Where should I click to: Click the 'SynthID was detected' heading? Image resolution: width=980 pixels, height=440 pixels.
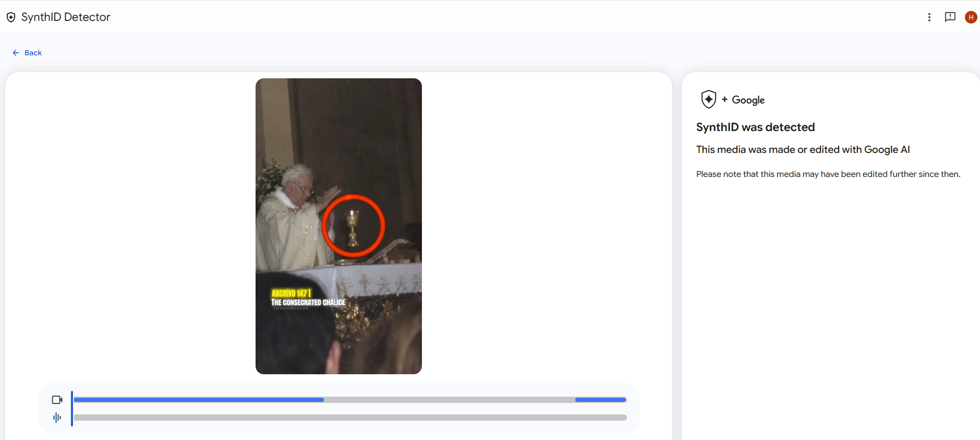[755, 127]
